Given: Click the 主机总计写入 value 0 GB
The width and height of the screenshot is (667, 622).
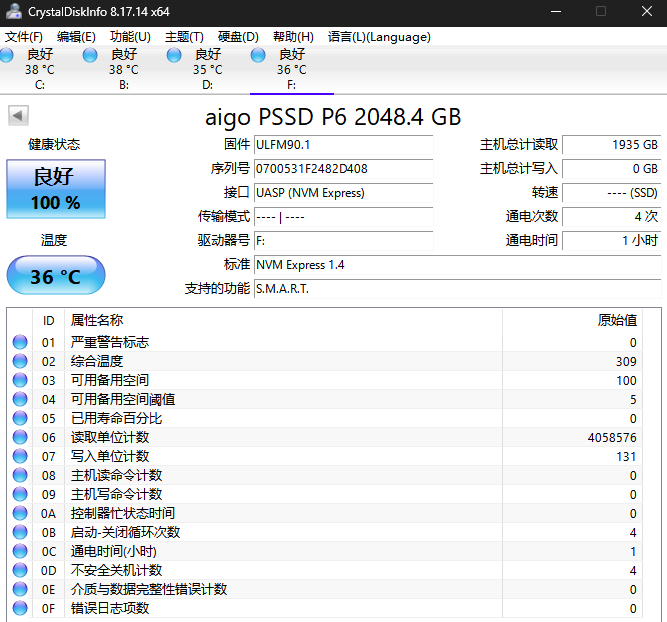Looking at the screenshot, I should [612, 169].
